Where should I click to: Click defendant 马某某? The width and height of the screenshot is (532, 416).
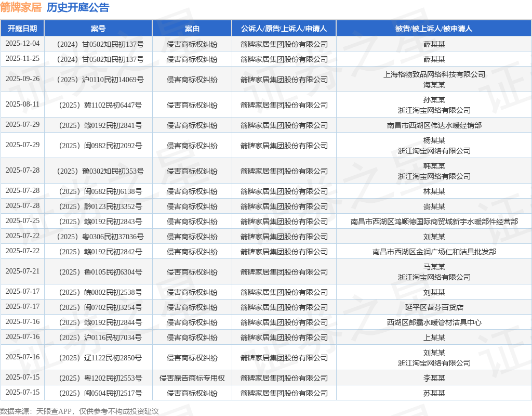click(x=434, y=267)
